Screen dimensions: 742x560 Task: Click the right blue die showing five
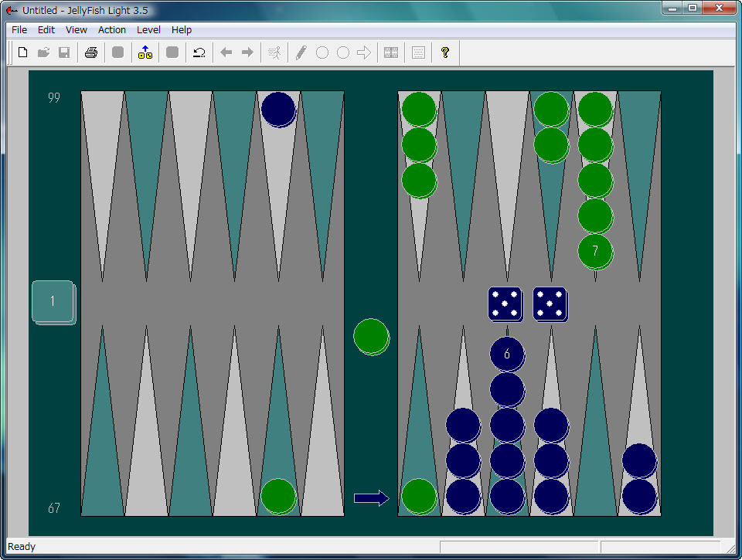550,304
